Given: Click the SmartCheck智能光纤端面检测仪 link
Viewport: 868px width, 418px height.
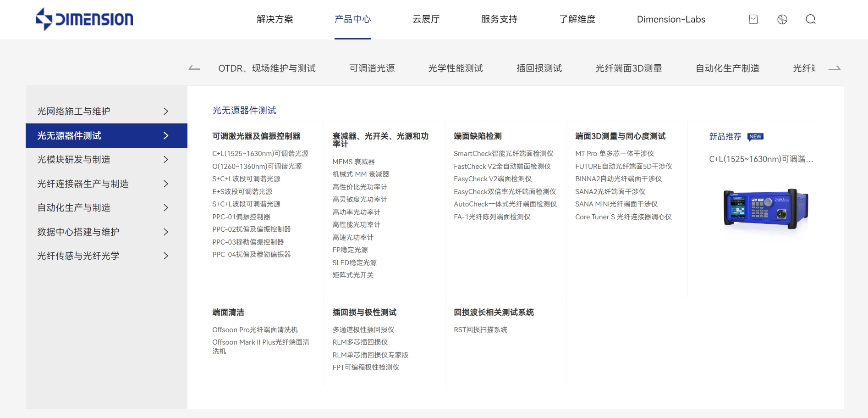Looking at the screenshot, I should click(503, 153).
